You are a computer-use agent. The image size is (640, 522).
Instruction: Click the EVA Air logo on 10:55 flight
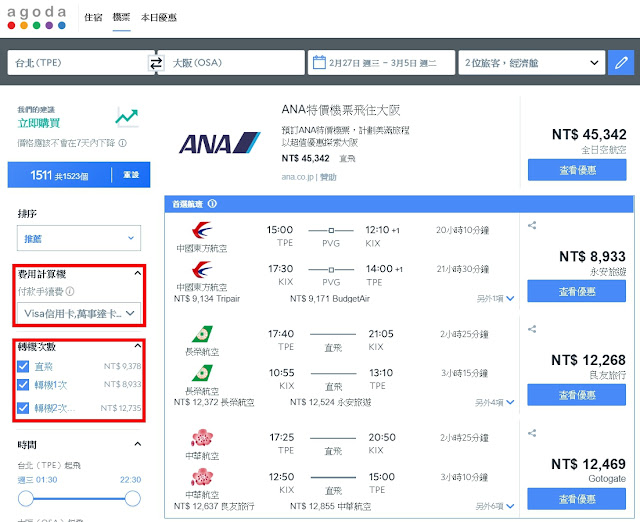(202, 373)
